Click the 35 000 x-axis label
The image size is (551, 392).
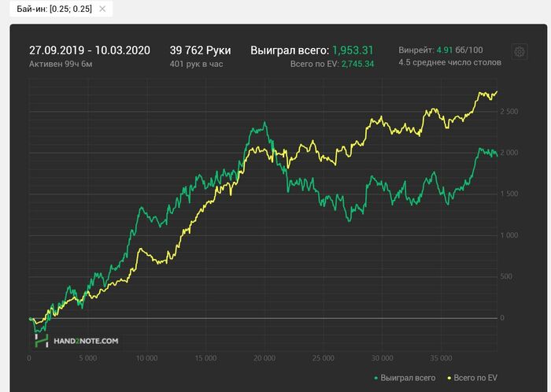tap(441, 358)
